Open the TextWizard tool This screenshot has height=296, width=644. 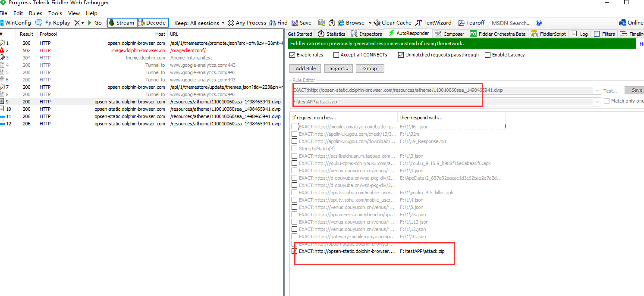tap(434, 23)
